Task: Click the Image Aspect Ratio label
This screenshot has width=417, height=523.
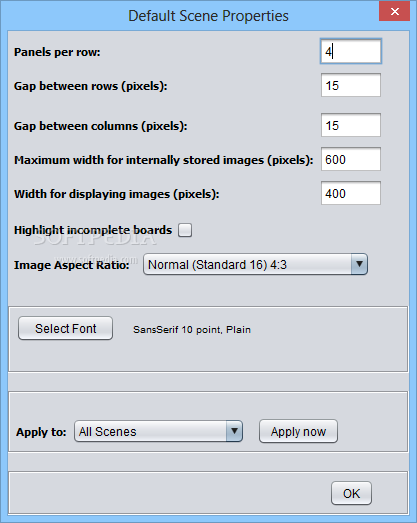Action: [72, 265]
